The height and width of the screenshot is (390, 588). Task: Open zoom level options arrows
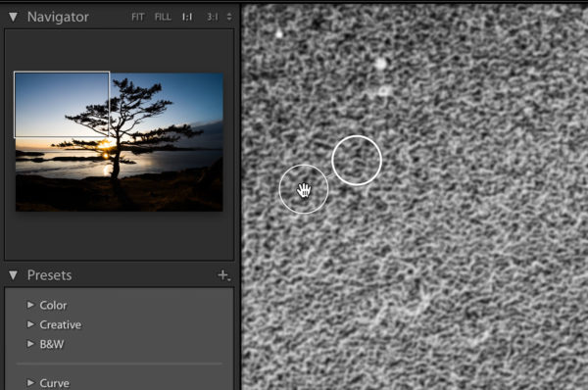pyautogui.click(x=229, y=17)
